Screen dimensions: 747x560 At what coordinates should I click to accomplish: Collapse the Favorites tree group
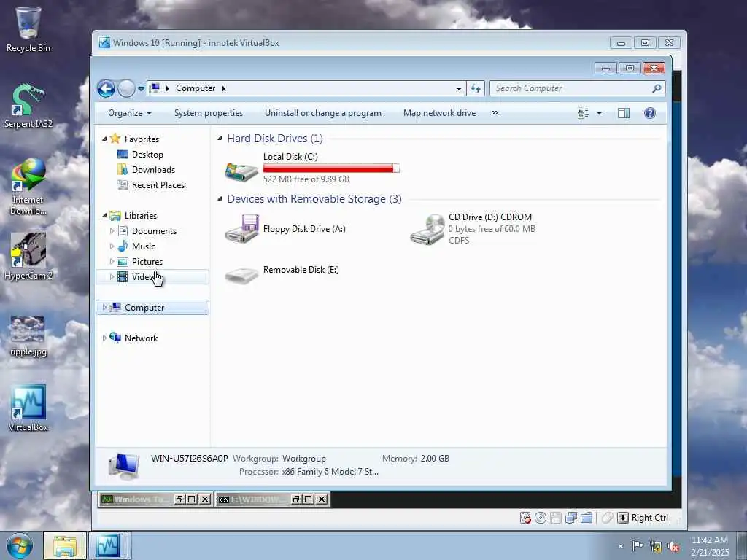click(x=104, y=139)
